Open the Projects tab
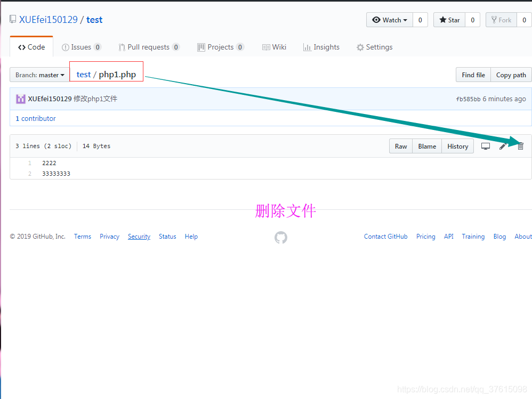 [x=221, y=47]
